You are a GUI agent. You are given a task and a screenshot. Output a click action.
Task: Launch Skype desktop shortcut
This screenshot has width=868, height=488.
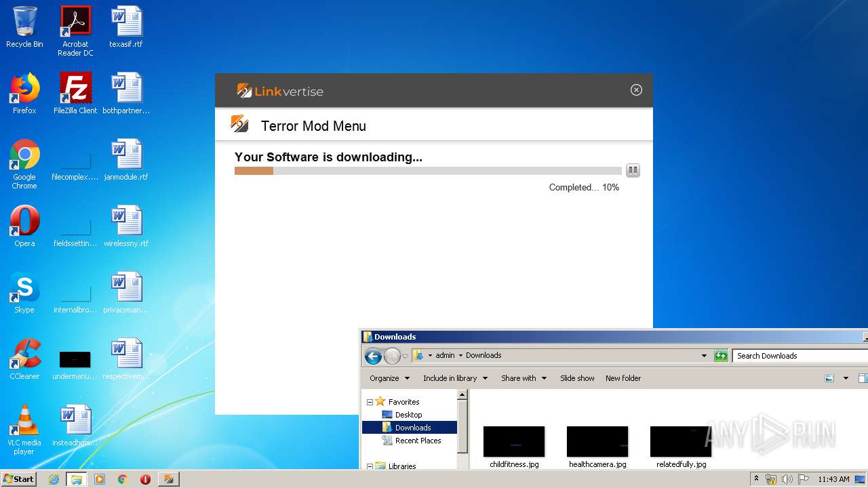point(24,293)
